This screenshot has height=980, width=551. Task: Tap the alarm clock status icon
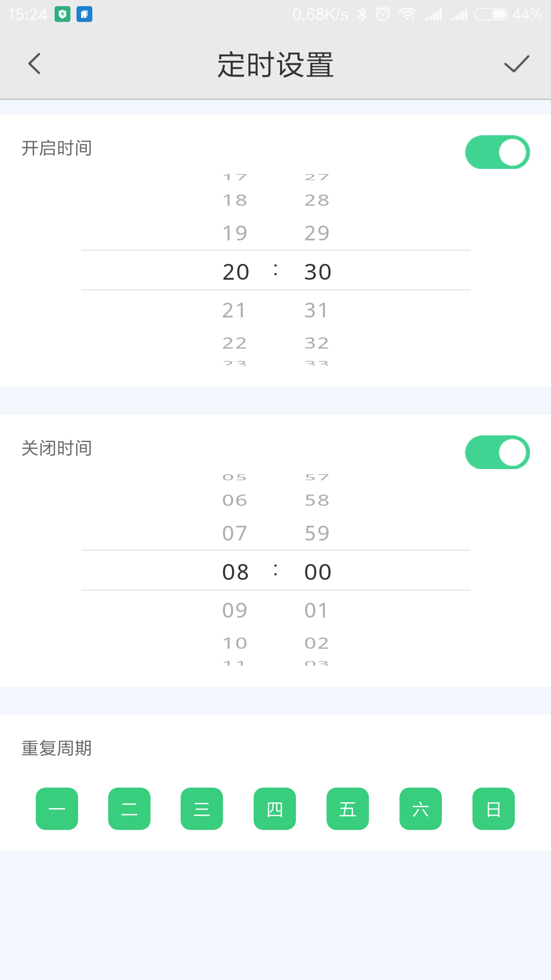pyautogui.click(x=383, y=14)
